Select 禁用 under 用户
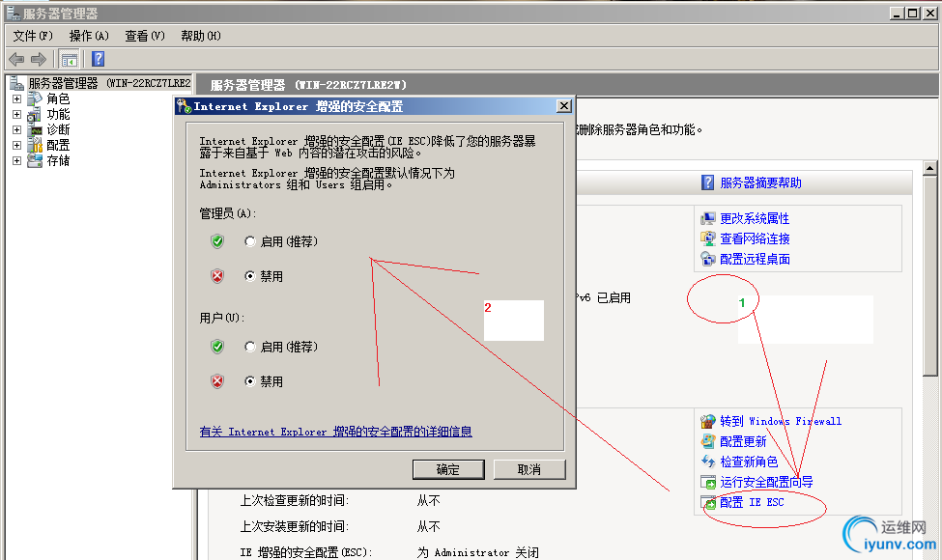This screenshot has width=942, height=560. click(x=250, y=381)
